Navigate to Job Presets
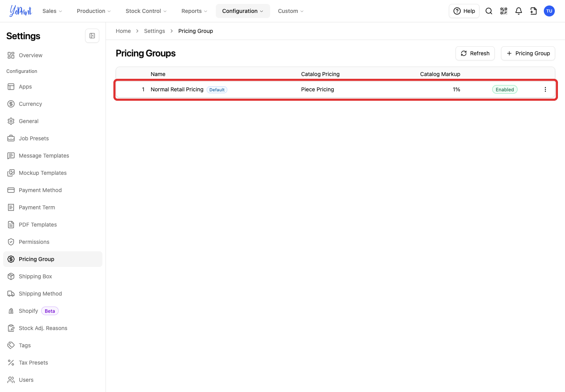 pyautogui.click(x=53, y=138)
